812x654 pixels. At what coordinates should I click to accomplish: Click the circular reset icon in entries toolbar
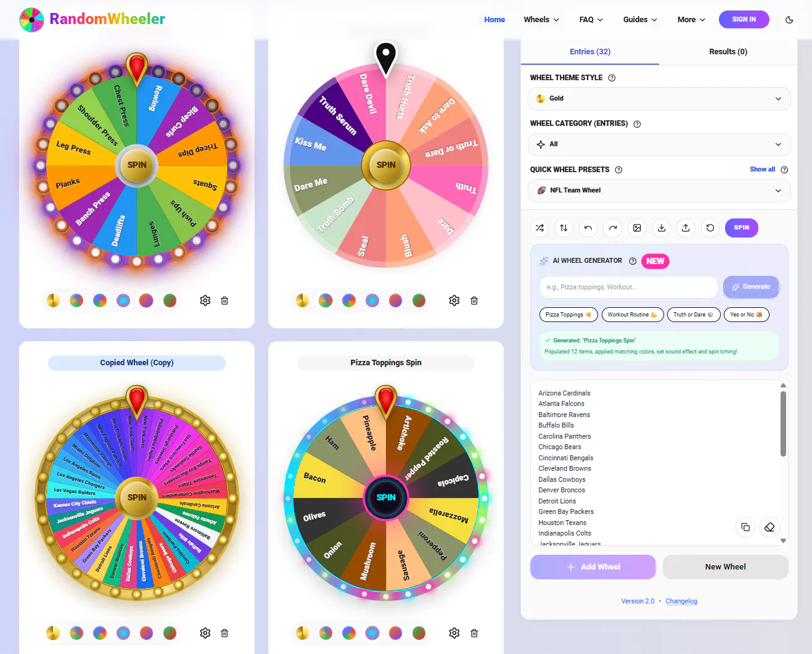pyautogui.click(x=710, y=228)
